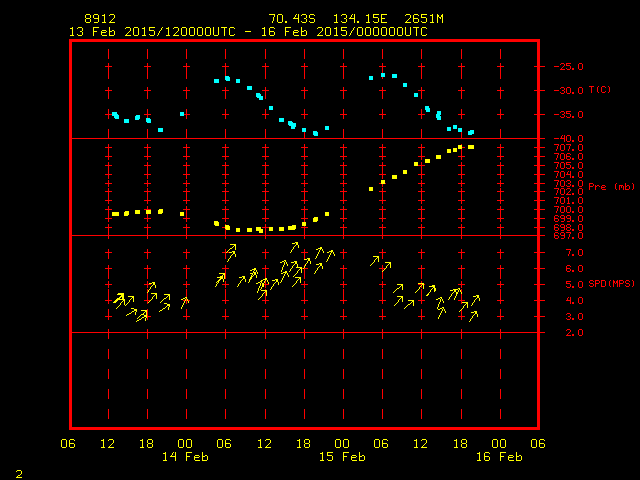Click the 2.0 wind speed tick value

574,333
